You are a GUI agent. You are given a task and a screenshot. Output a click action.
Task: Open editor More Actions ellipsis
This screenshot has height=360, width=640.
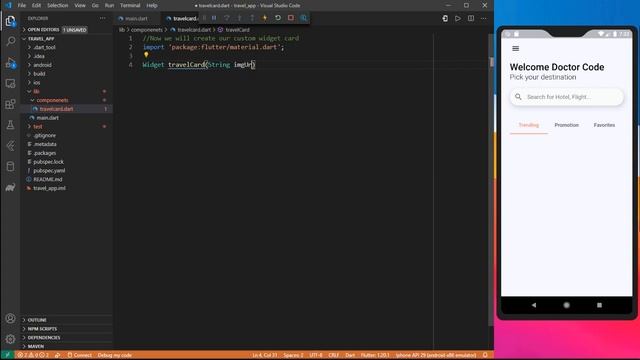coord(484,18)
